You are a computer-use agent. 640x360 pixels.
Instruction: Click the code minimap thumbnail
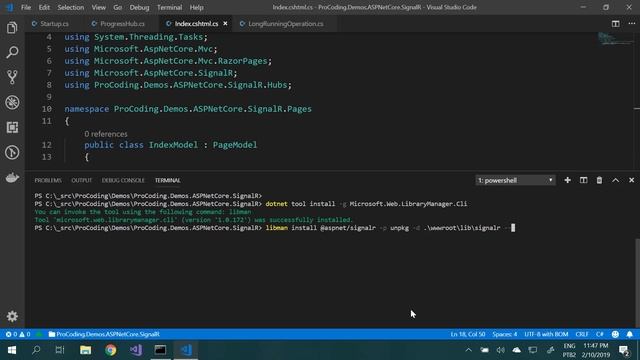[616, 39]
